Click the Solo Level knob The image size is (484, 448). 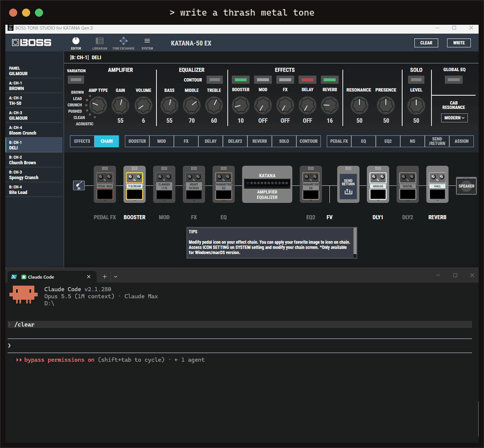pos(416,105)
